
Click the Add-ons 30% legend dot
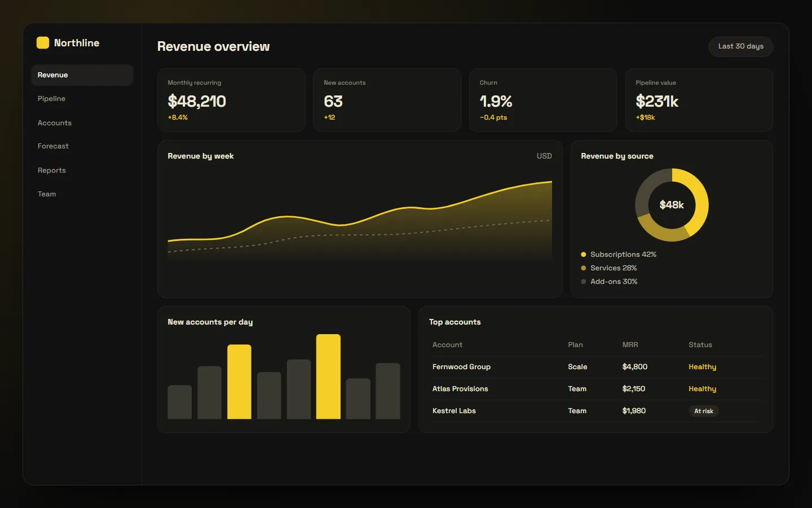click(584, 282)
